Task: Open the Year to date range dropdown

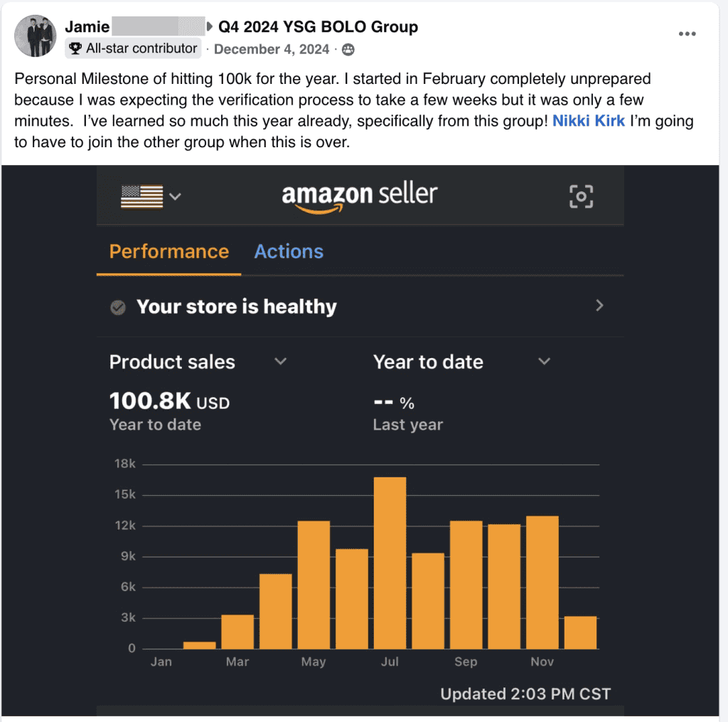Action: coord(544,361)
